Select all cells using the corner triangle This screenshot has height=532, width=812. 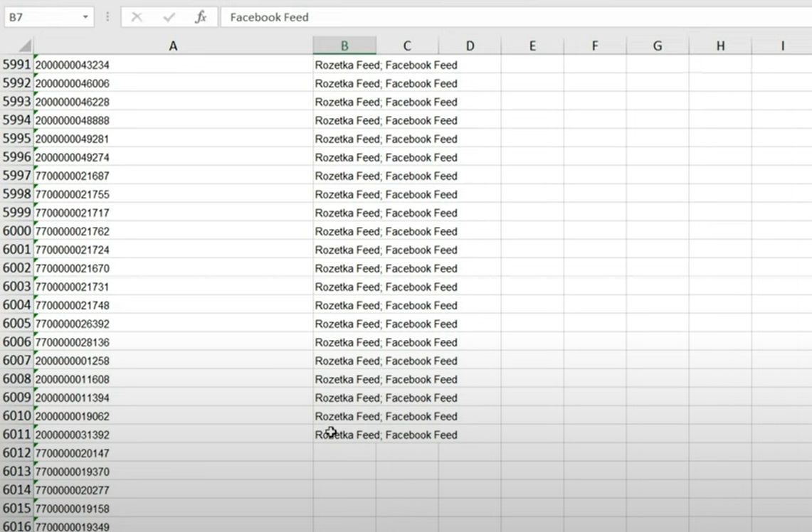click(x=24, y=46)
